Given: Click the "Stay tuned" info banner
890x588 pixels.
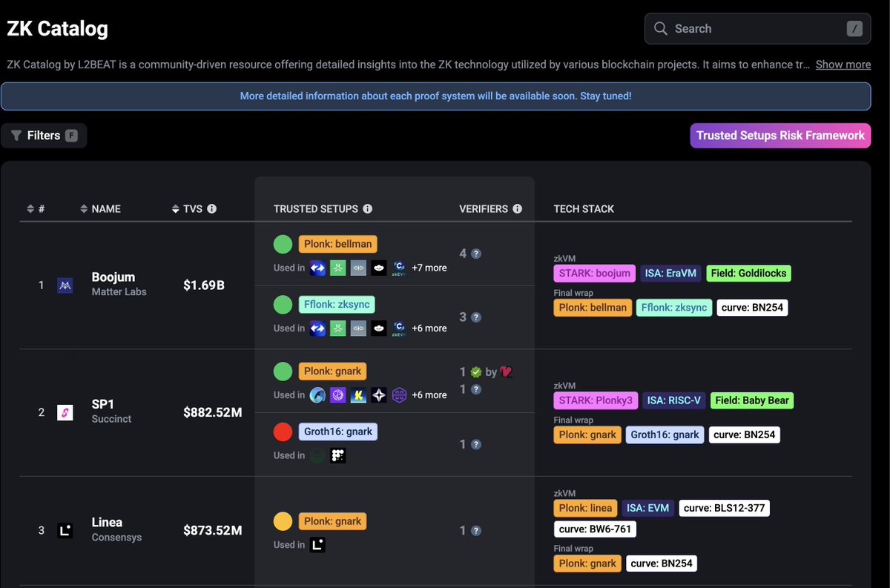Looking at the screenshot, I should pyautogui.click(x=435, y=96).
